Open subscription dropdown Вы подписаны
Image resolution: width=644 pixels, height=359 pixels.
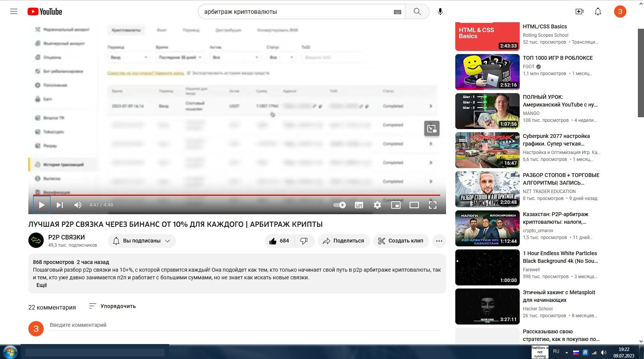tap(142, 241)
